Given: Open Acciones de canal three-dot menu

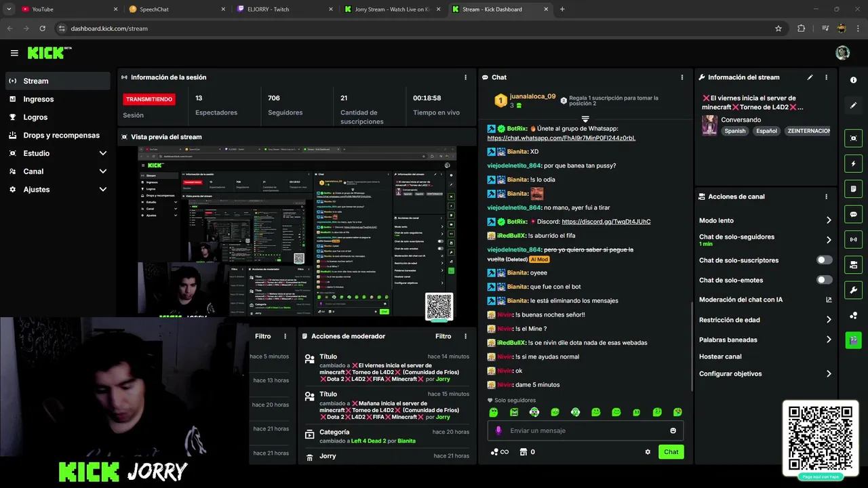Looking at the screenshot, I should point(826,197).
